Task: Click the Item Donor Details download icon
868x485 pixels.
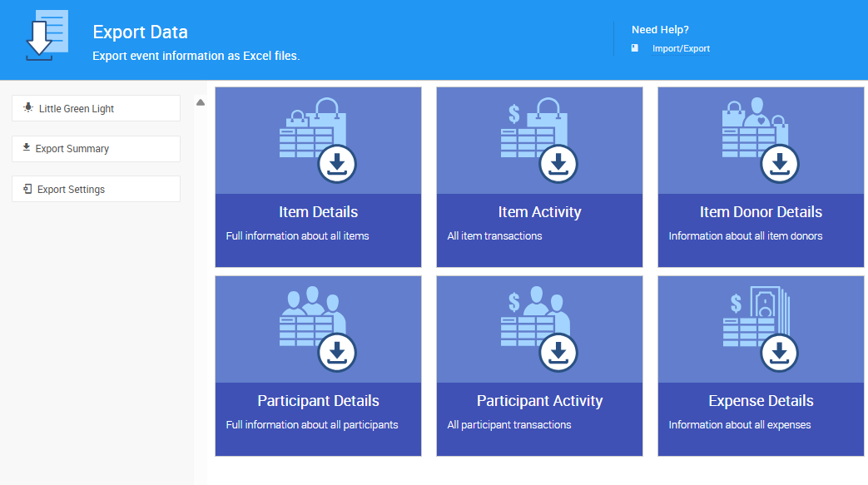Action: [x=780, y=164]
